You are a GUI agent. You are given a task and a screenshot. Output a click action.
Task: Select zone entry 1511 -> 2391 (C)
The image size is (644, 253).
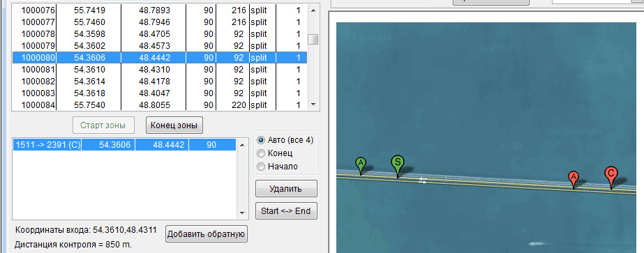[x=124, y=145]
